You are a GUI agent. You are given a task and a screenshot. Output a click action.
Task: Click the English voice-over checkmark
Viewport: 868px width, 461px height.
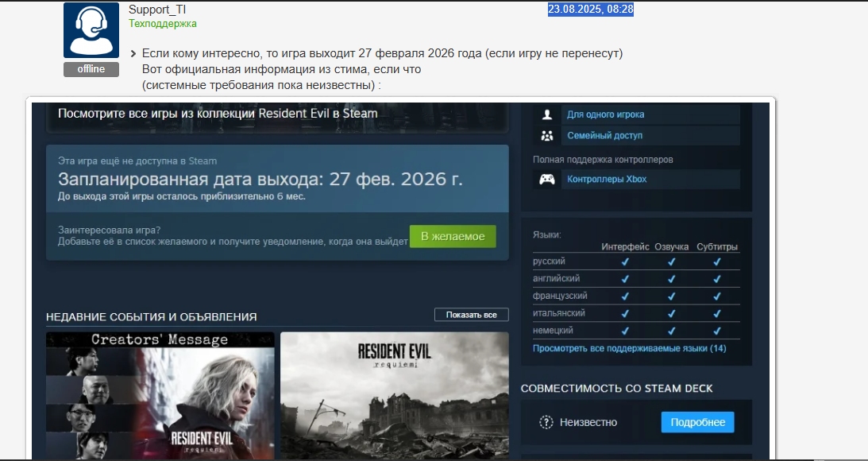671,279
